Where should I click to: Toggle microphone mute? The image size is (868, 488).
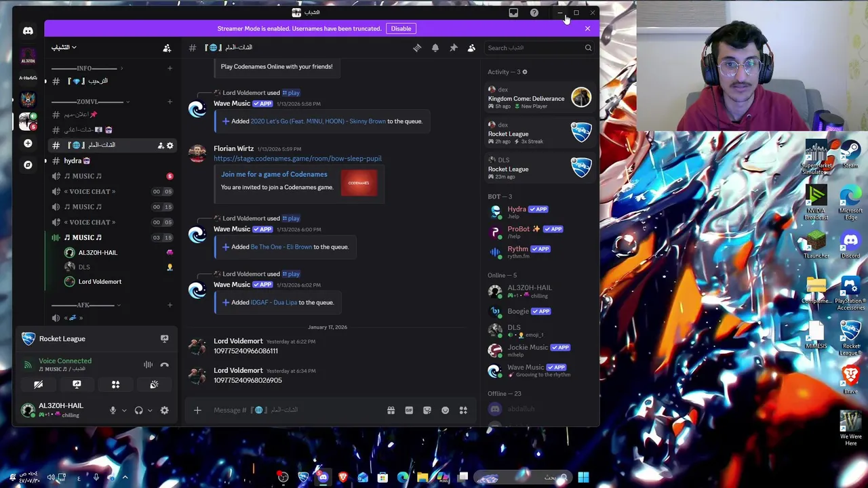click(x=113, y=410)
